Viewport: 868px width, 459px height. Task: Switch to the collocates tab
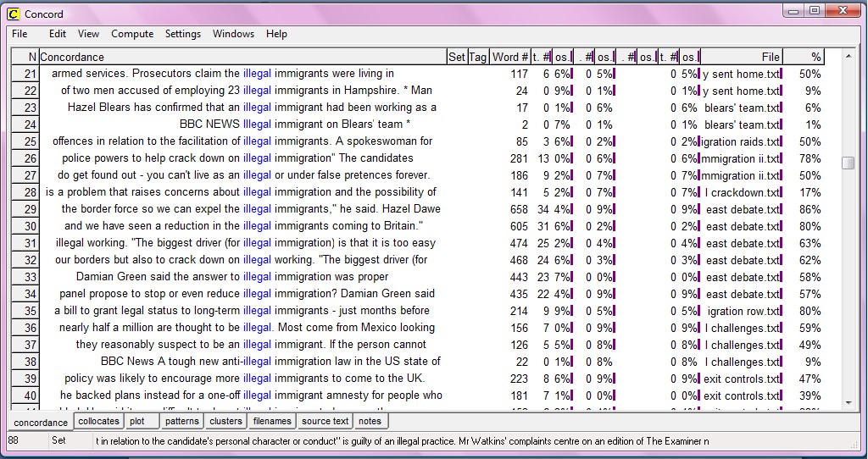click(98, 421)
